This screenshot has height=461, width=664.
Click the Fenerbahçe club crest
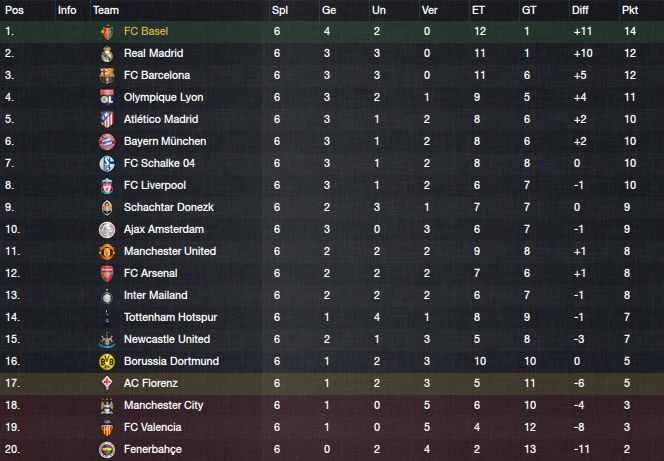point(107,450)
